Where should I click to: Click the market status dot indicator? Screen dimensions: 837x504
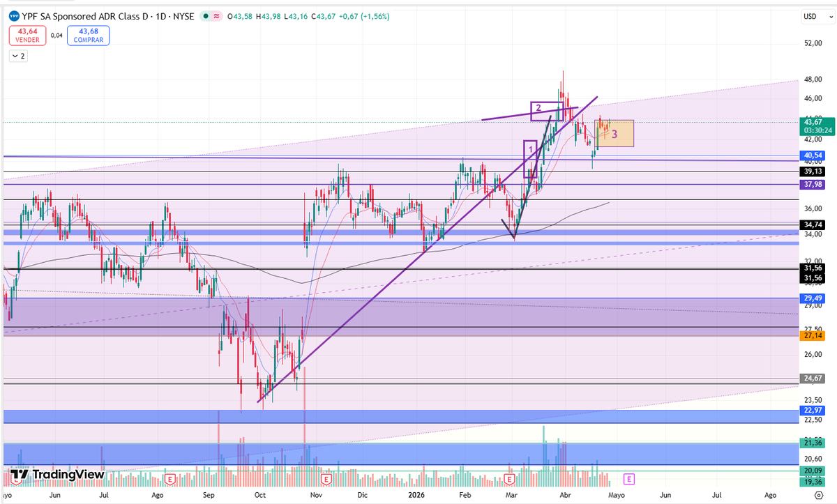pyautogui.click(x=206, y=15)
